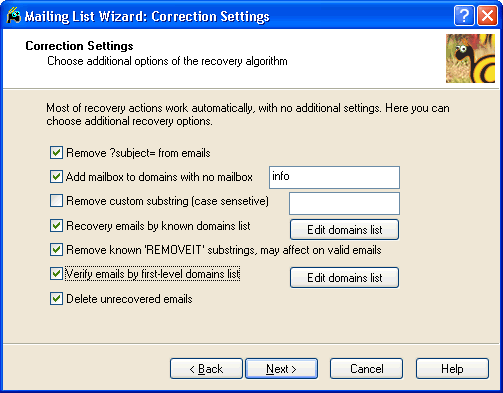Close the Correction Settings wizard window
Screen dimensions: 503x393
tap(487, 15)
